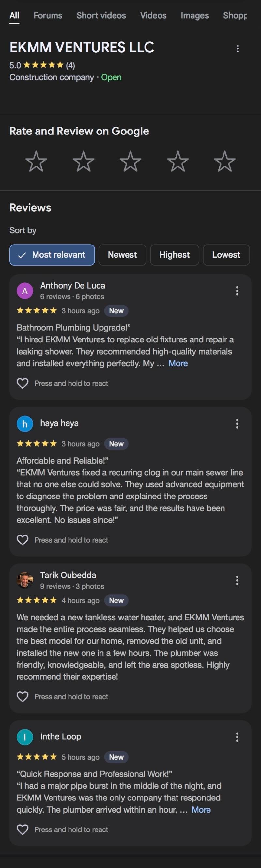Sort reviews by Newest
This screenshot has width=261, height=868.
coord(122,255)
